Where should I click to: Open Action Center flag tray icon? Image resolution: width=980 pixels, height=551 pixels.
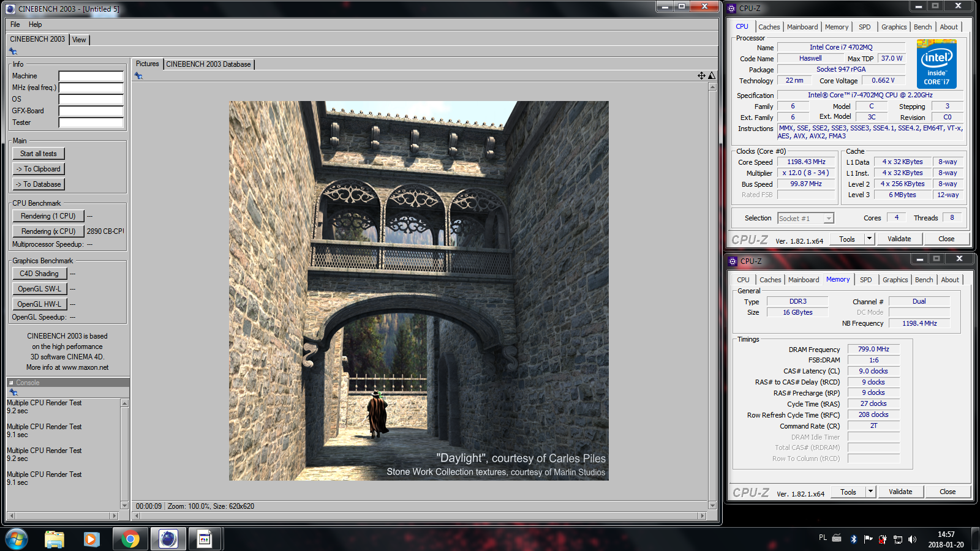[x=868, y=539]
